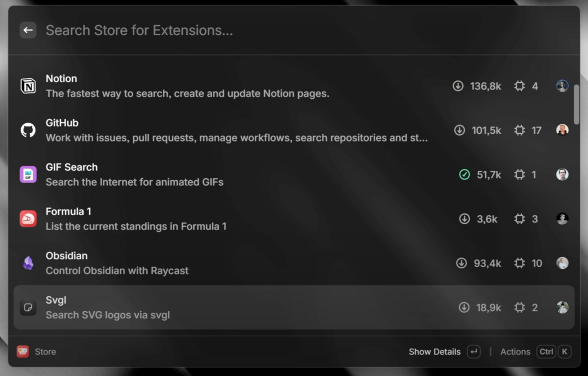Screen dimensions: 588x376
Task: Focus the Search Store for Extensions field
Action: coord(304,30)
